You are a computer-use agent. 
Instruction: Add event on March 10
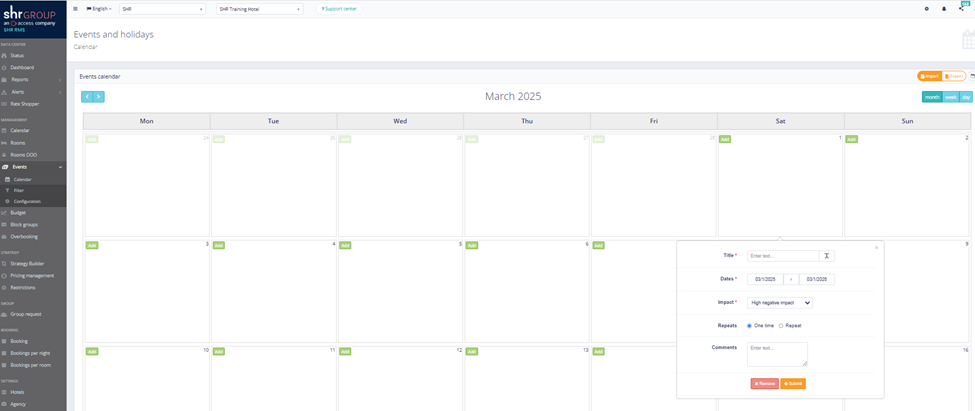click(92, 351)
